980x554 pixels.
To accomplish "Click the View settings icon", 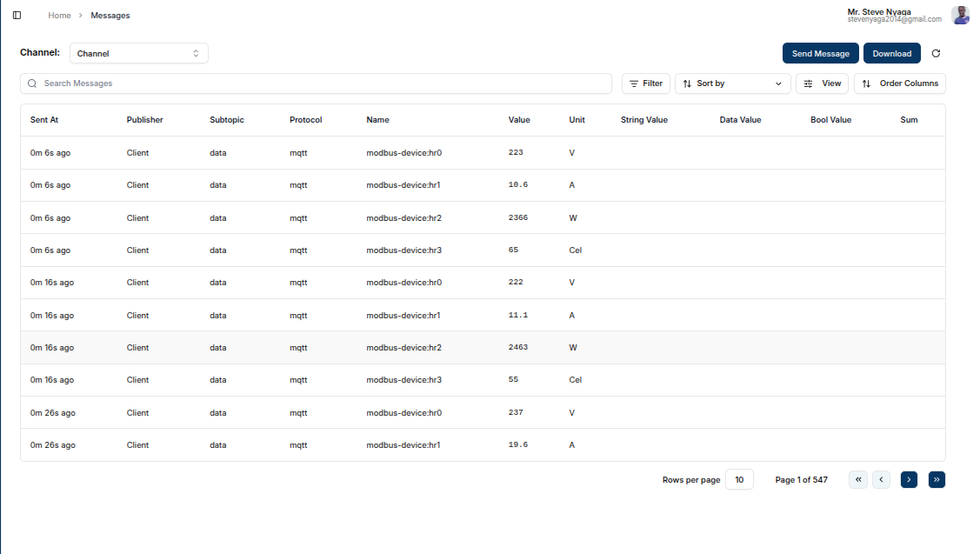I will pos(810,83).
